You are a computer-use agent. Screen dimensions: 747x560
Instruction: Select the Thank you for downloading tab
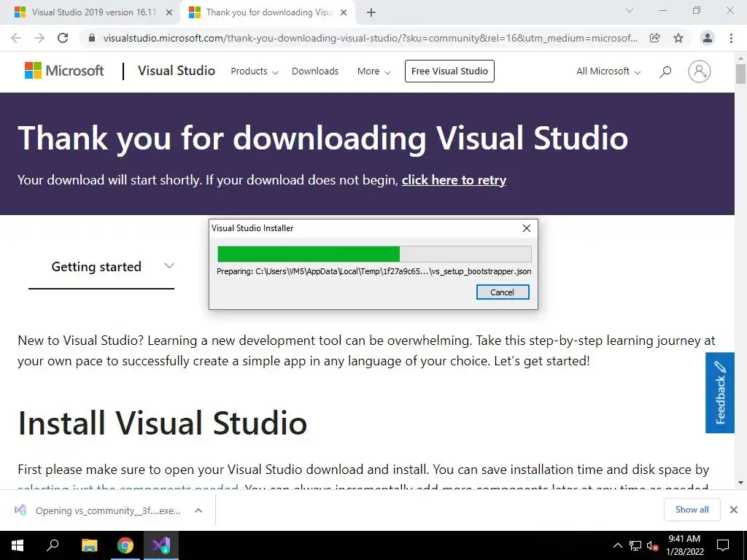[x=268, y=13]
